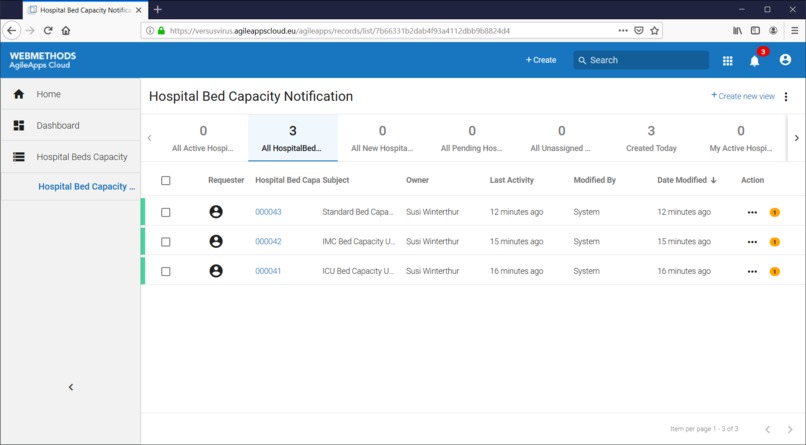This screenshot has height=445, width=806.
Task: Click Standard Bed Capa... subject text
Action: [358, 212]
